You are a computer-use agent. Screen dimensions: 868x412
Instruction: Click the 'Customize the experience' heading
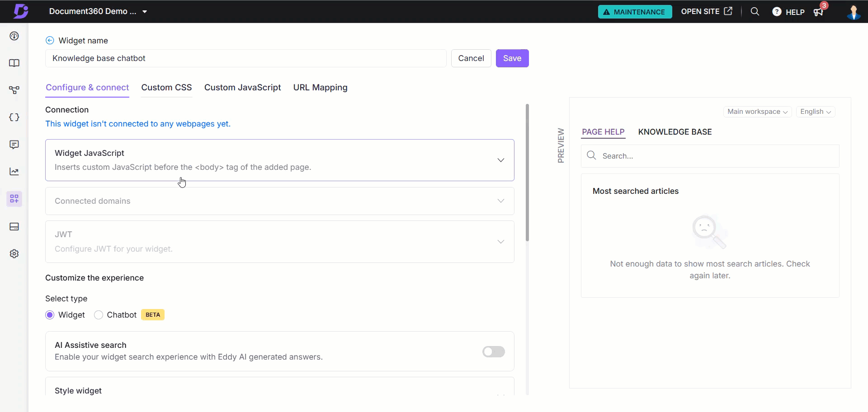94,278
